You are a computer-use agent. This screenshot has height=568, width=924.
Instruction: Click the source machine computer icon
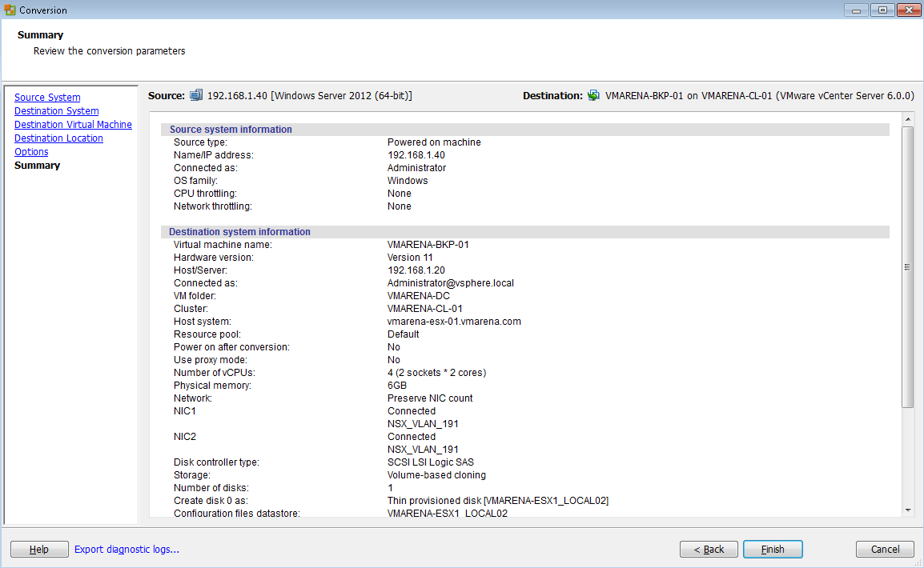[x=196, y=95]
